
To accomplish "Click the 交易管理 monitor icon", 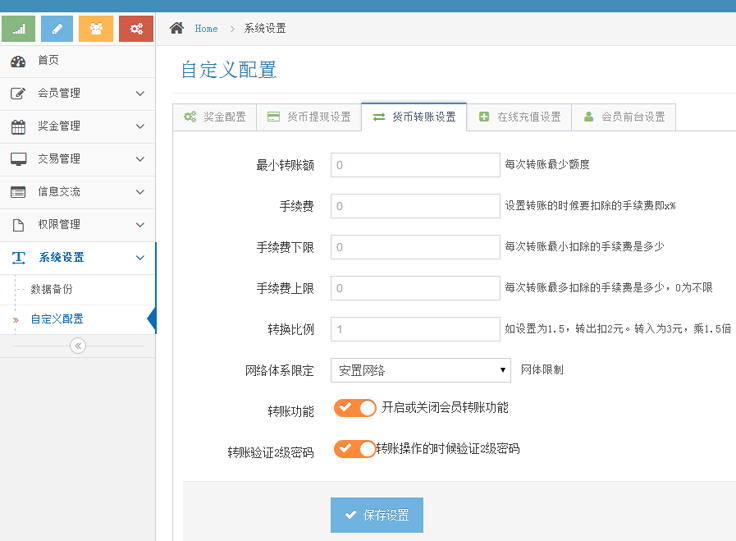I will (x=18, y=159).
